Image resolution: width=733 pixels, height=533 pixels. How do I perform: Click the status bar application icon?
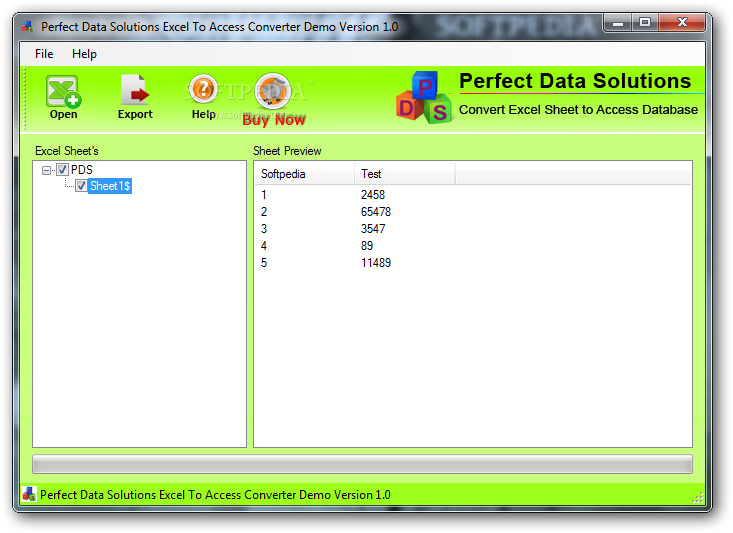(29, 494)
